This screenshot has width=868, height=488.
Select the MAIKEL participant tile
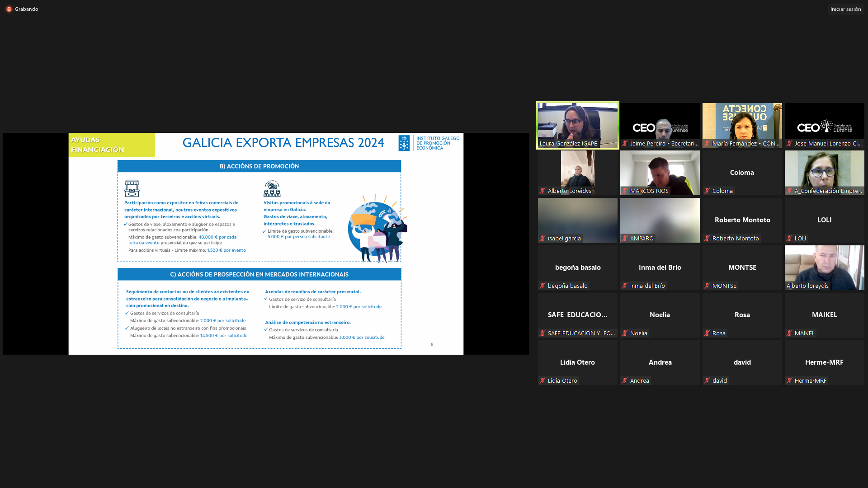824,315
